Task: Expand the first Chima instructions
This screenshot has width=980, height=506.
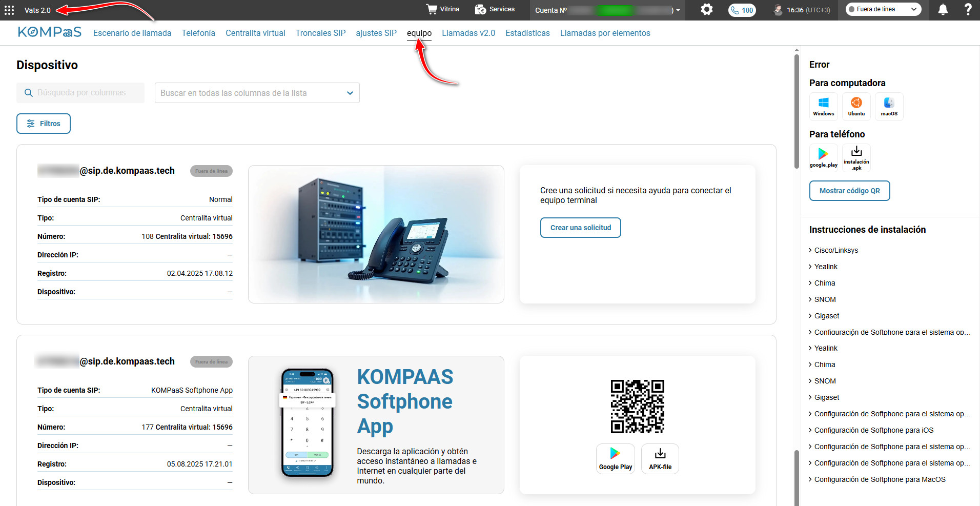Action: click(822, 283)
